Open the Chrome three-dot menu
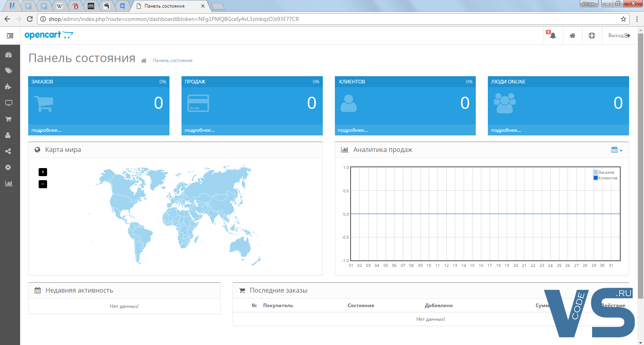This screenshot has height=345, width=644. point(637,19)
